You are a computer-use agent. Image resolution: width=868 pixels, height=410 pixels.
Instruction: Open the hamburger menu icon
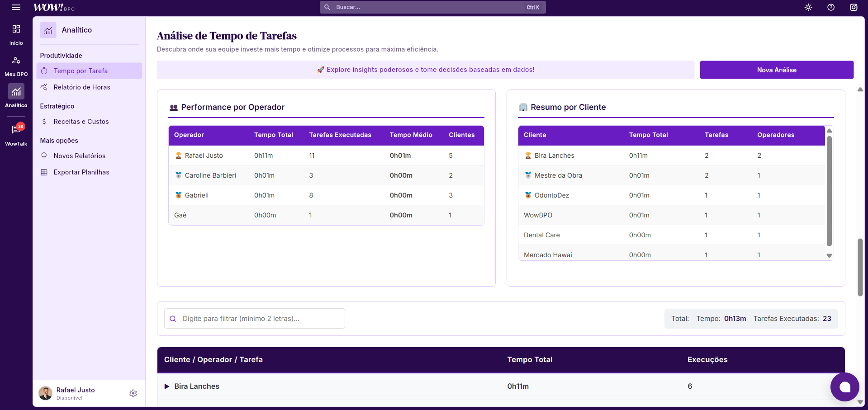point(16,7)
